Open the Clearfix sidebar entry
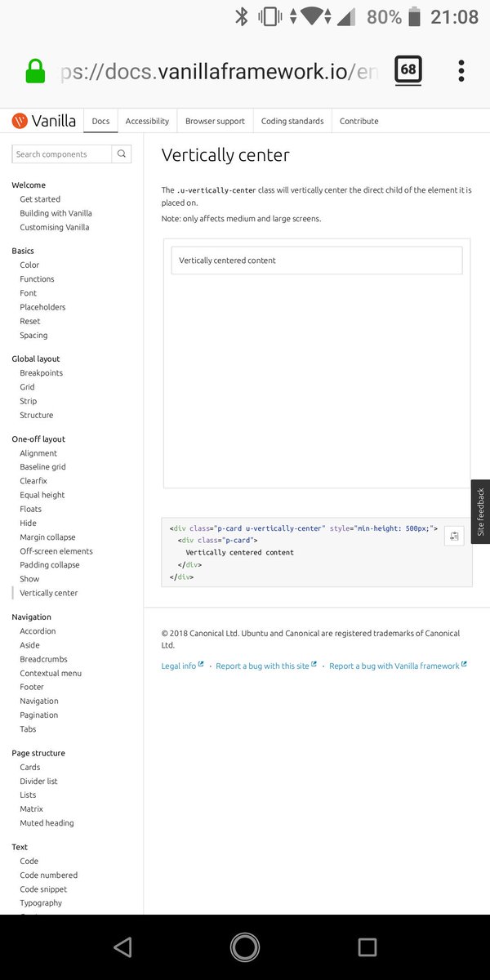The height and width of the screenshot is (980, 490). [x=33, y=481]
